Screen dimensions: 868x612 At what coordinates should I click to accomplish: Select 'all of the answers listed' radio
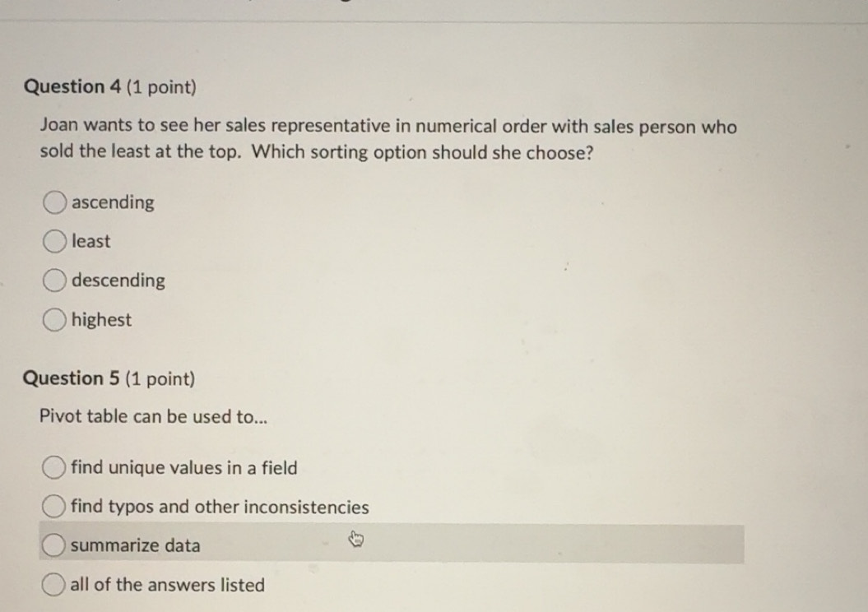(x=54, y=585)
